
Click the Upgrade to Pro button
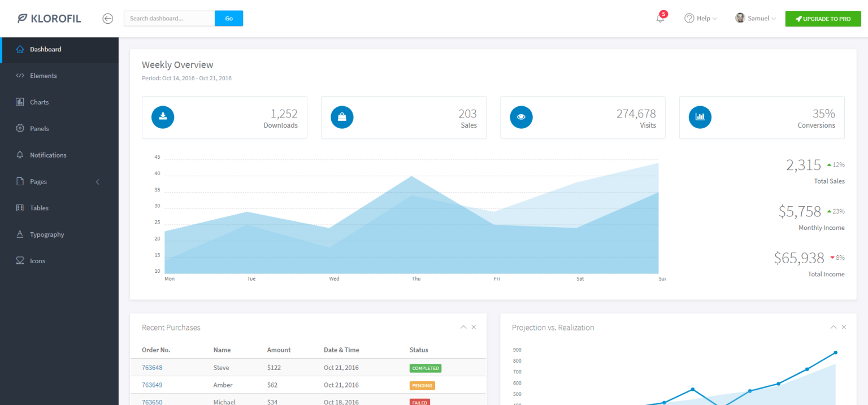pos(823,18)
